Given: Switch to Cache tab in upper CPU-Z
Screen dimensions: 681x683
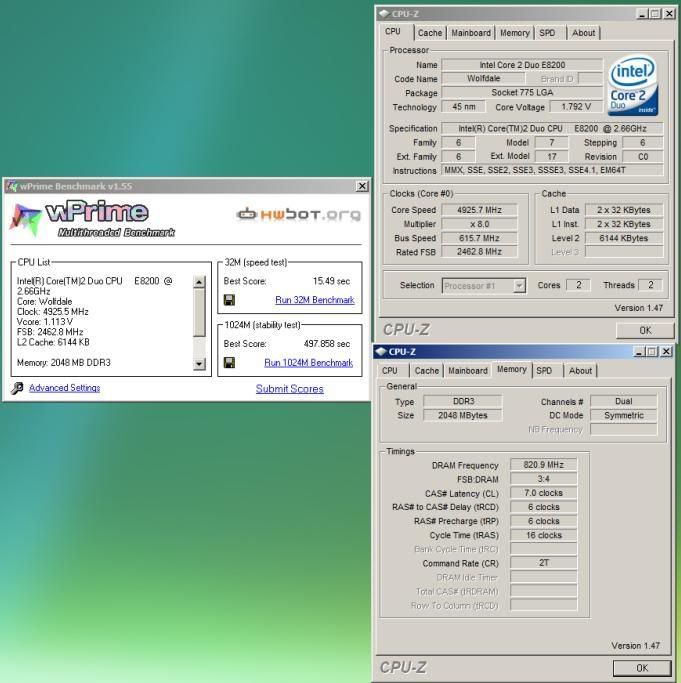Looking at the screenshot, I should point(430,33).
